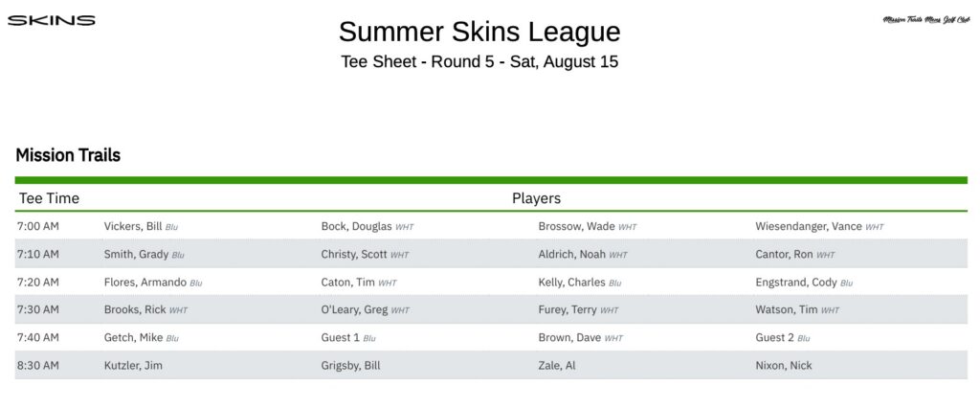
Task: Click the Mission Trails Mens Golf Club logo
Action: 925,20
